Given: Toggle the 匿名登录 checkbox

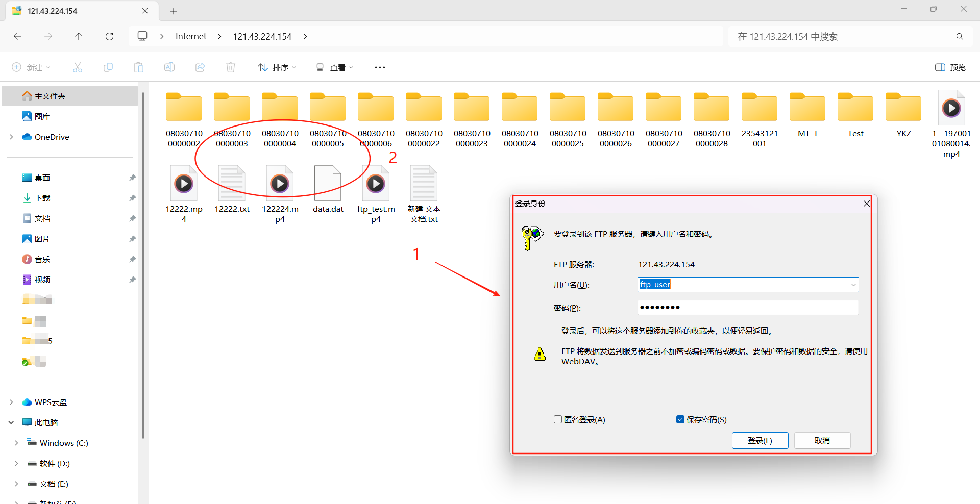Looking at the screenshot, I should tap(558, 419).
